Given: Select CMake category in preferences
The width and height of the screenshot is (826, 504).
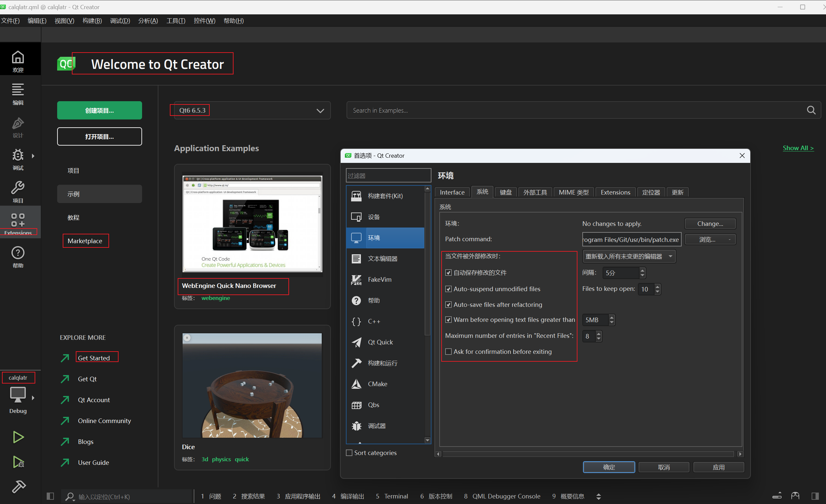Looking at the screenshot, I should [385, 384].
